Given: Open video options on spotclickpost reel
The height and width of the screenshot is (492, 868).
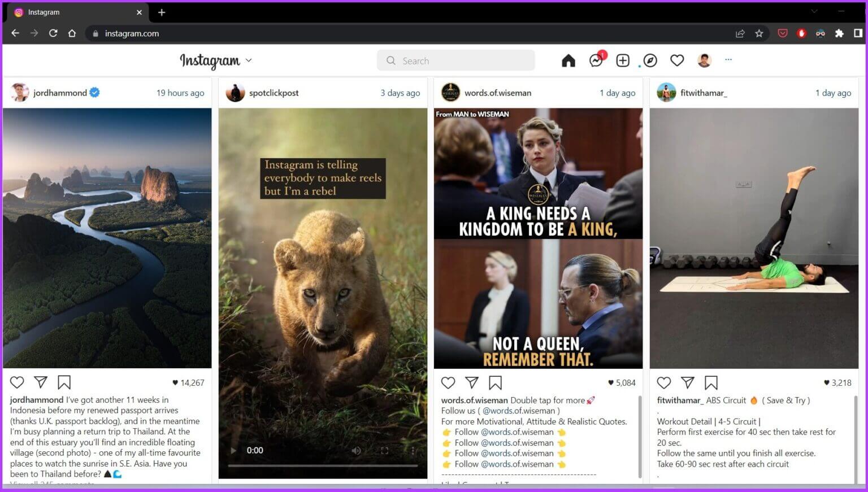Looking at the screenshot, I should click(x=413, y=450).
